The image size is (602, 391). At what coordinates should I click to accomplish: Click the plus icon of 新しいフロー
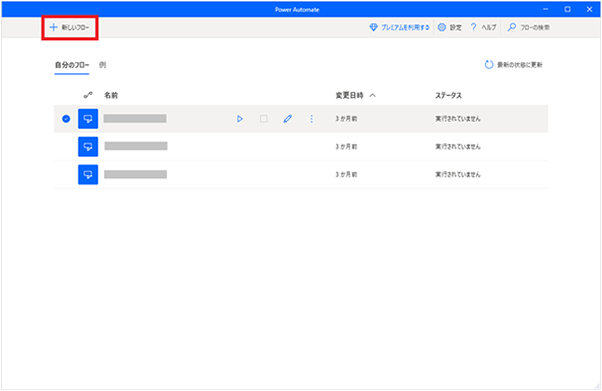click(53, 27)
